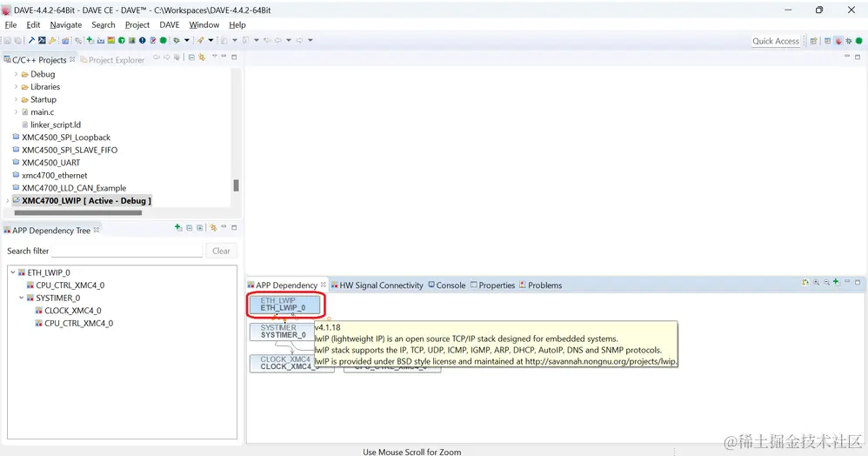Collapse all in C/C++ Projects panel

[191, 57]
